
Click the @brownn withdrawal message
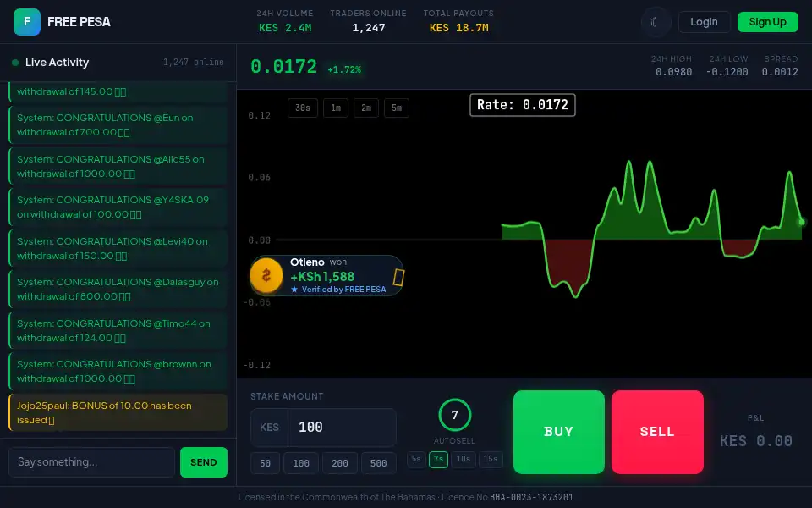coord(118,371)
